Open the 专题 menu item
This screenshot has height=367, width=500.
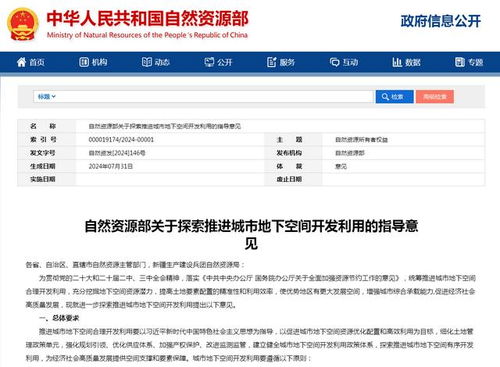pyautogui.click(x=469, y=62)
